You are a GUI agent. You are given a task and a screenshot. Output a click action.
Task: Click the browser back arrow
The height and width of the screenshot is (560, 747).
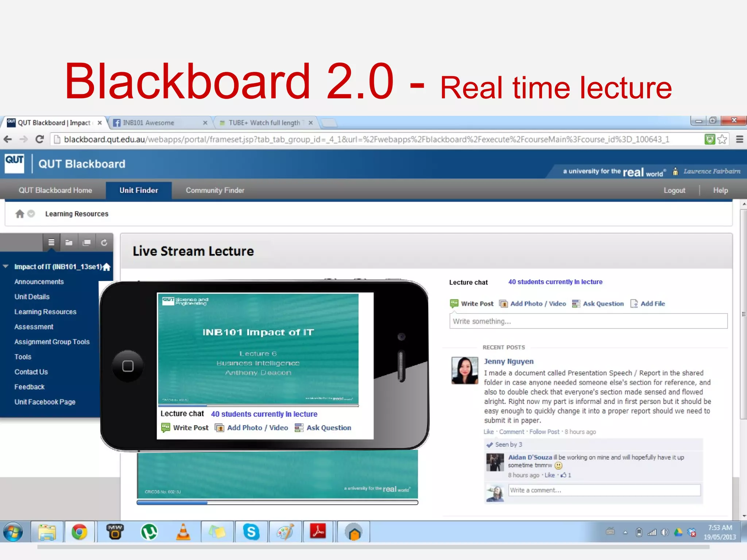click(8, 139)
